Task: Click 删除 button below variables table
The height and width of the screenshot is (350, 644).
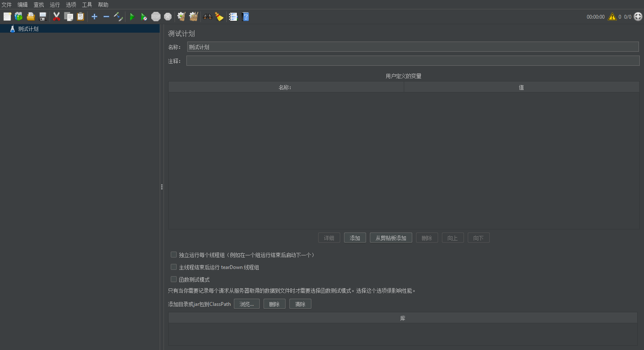Action: tap(427, 238)
